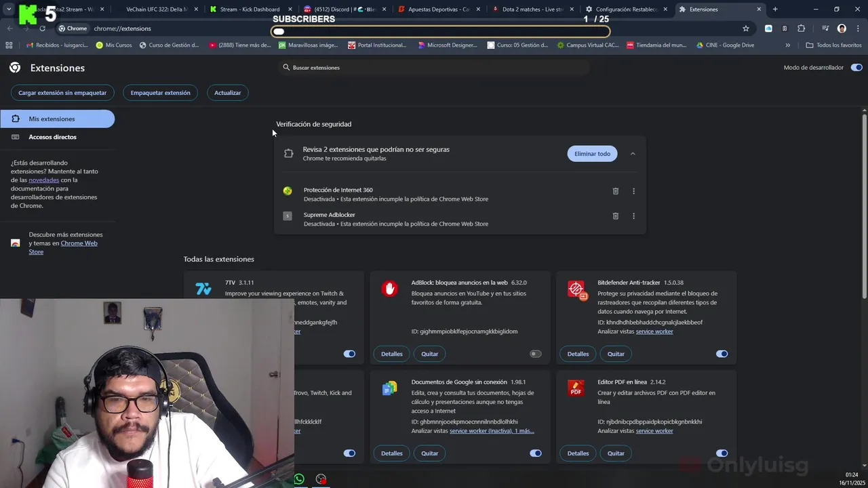Click Quitar for Documentos de Google sin conexión
This screenshot has width=868, height=488.
(430, 453)
